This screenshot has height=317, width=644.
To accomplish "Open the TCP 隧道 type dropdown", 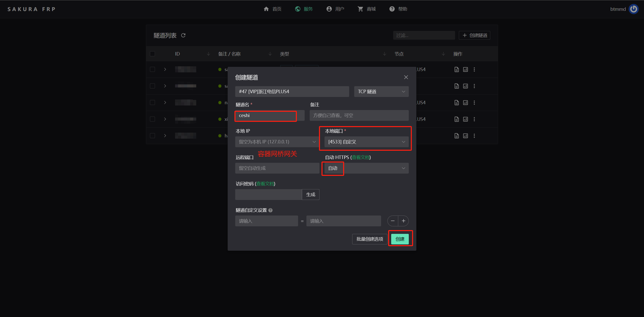I will [x=381, y=92].
